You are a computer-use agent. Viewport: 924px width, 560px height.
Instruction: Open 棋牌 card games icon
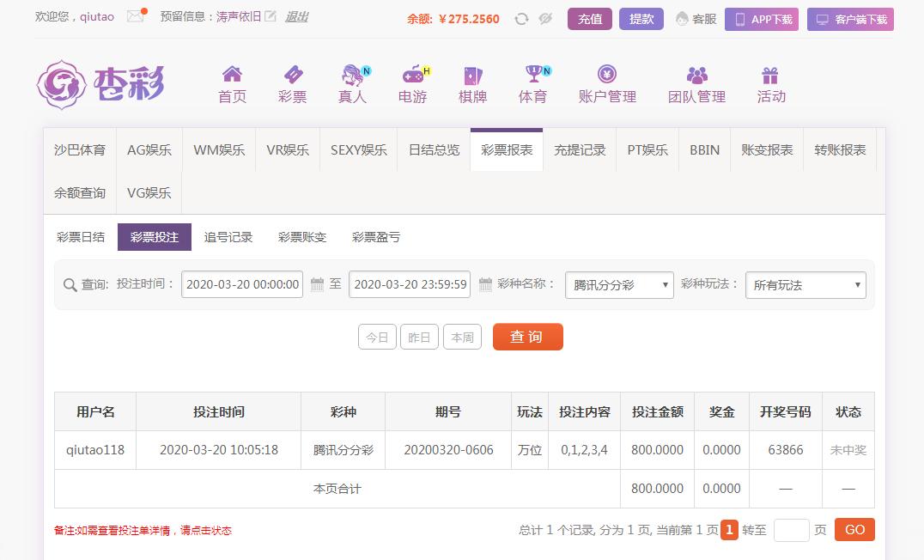[472, 76]
